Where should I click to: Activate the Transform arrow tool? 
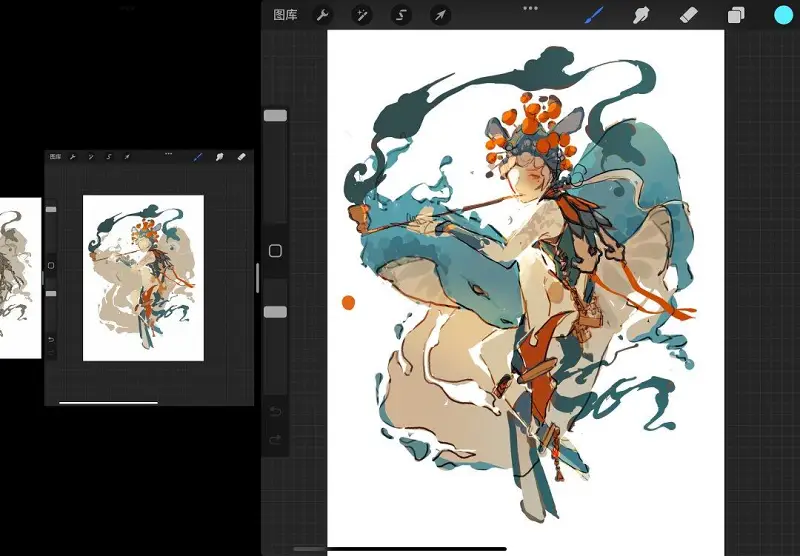(x=440, y=15)
